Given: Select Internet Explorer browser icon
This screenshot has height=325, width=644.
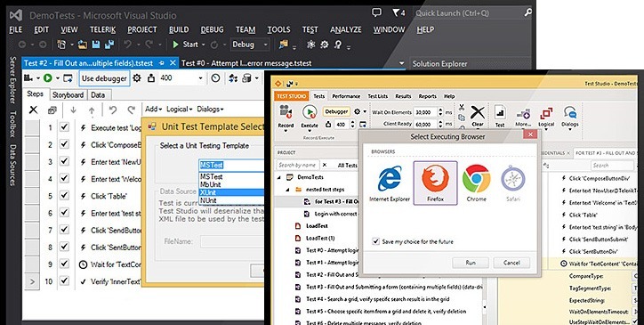Looking at the screenshot, I should coord(390,179).
